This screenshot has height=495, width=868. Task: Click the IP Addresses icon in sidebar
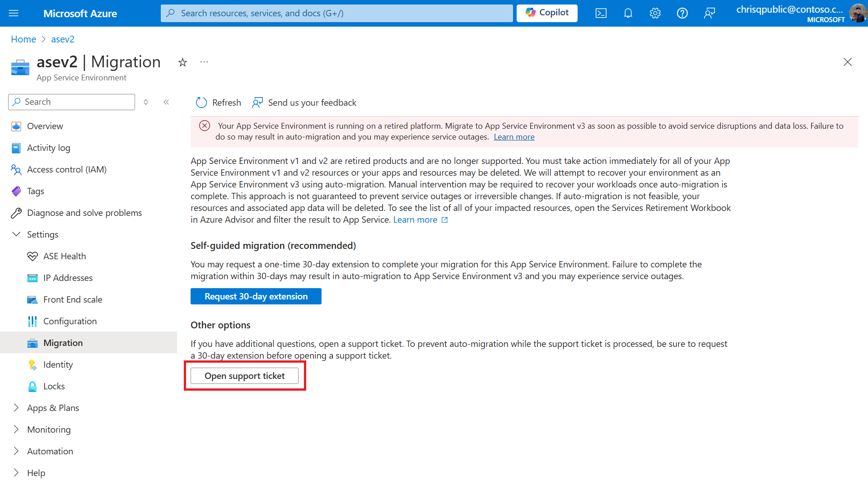tap(33, 277)
